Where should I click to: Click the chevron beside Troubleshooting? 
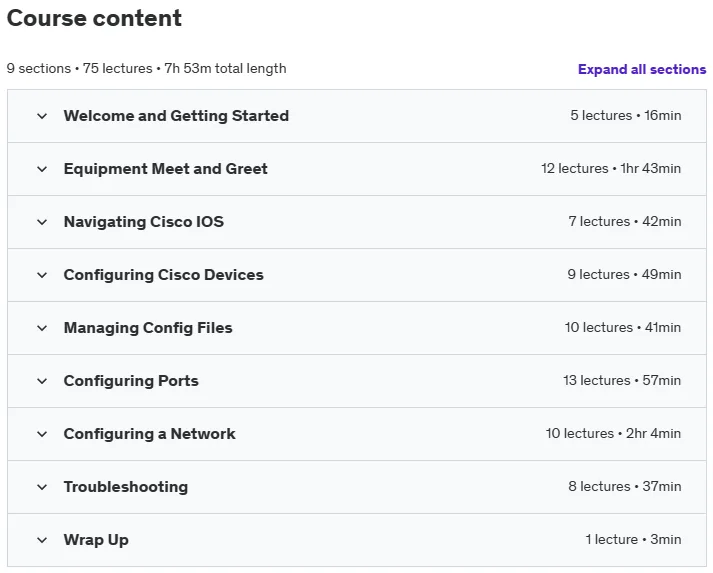(42, 487)
